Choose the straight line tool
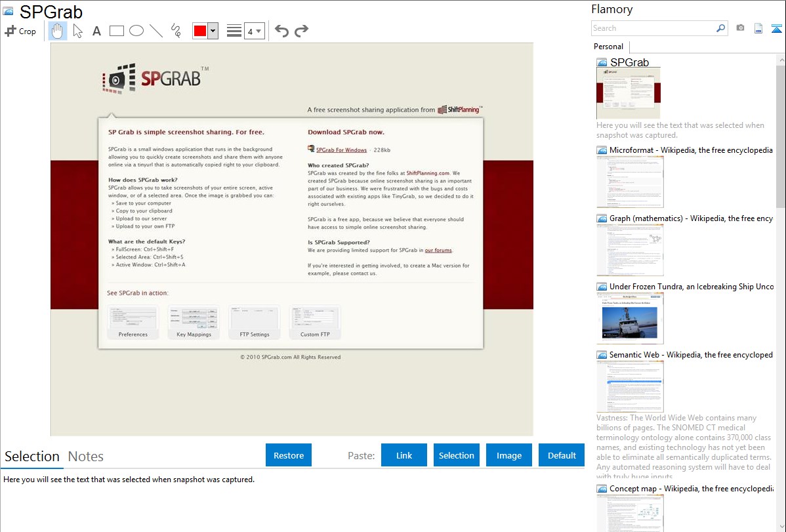 pyautogui.click(x=156, y=31)
